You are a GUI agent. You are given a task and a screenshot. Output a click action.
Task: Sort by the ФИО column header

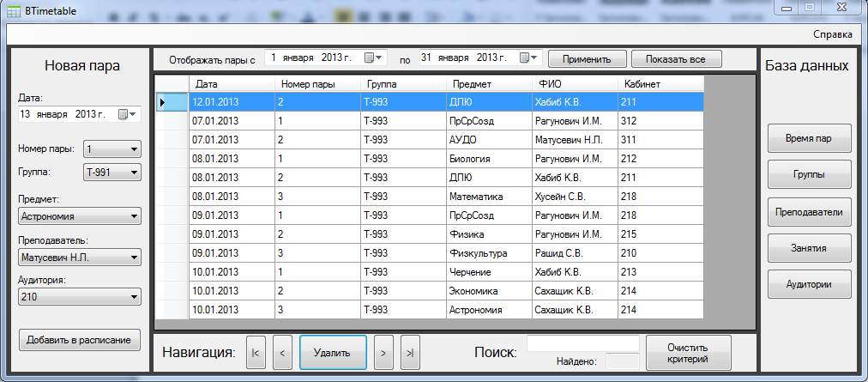click(x=576, y=84)
